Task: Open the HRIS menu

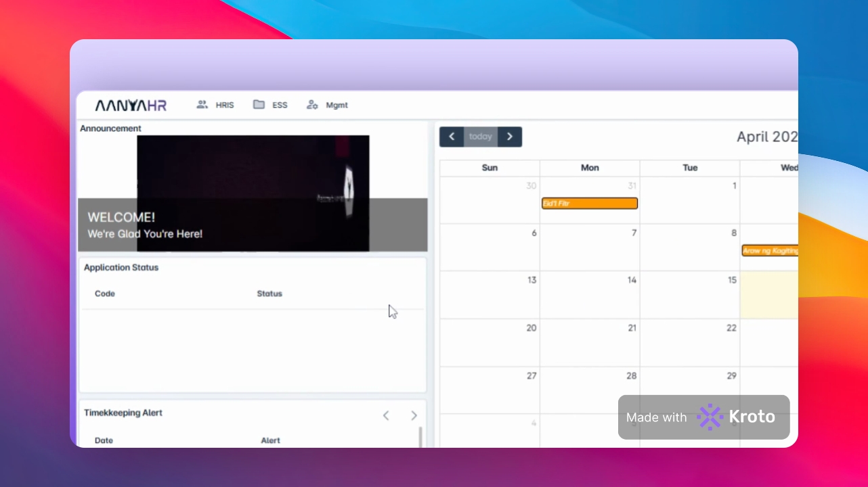Action: point(215,105)
